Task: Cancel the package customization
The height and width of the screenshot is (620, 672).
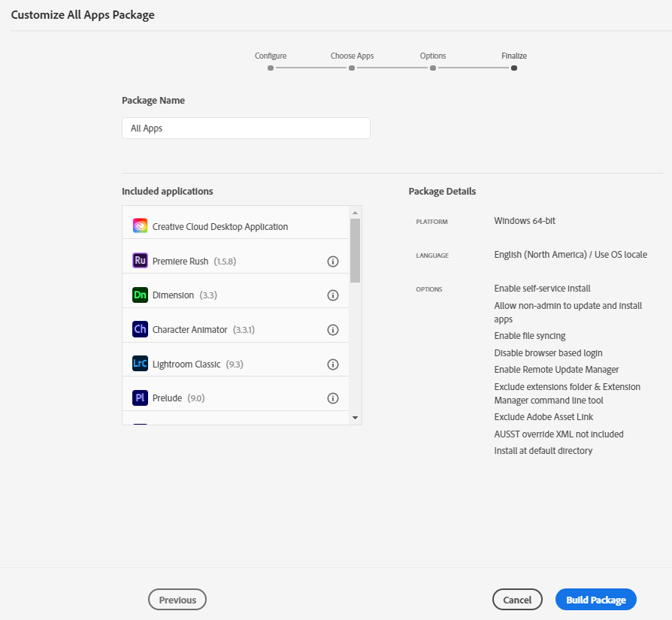Action: [x=517, y=599]
